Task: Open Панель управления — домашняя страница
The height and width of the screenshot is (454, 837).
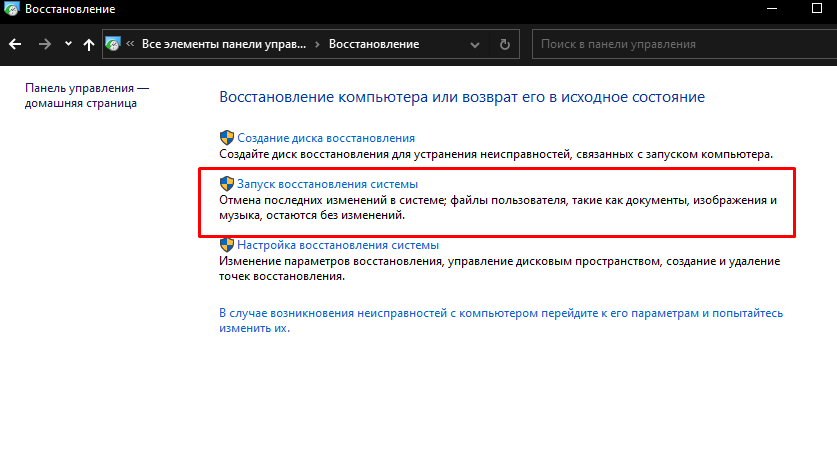Action: [87, 95]
